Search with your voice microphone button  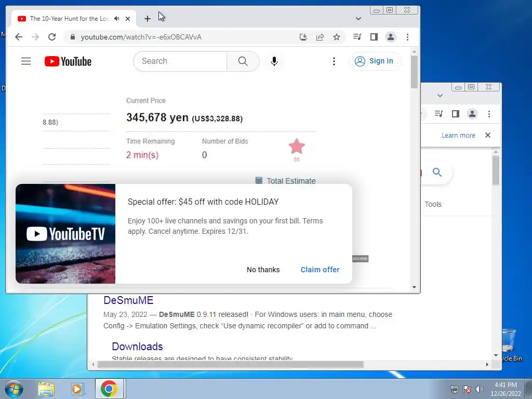click(274, 61)
